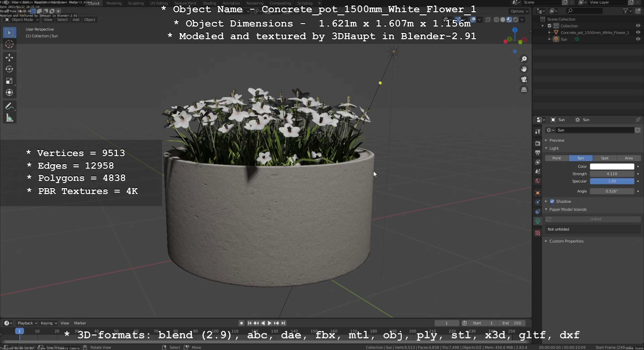The width and height of the screenshot is (644, 350).
Task: Open the viewport Options dropdown
Action: point(519,11)
